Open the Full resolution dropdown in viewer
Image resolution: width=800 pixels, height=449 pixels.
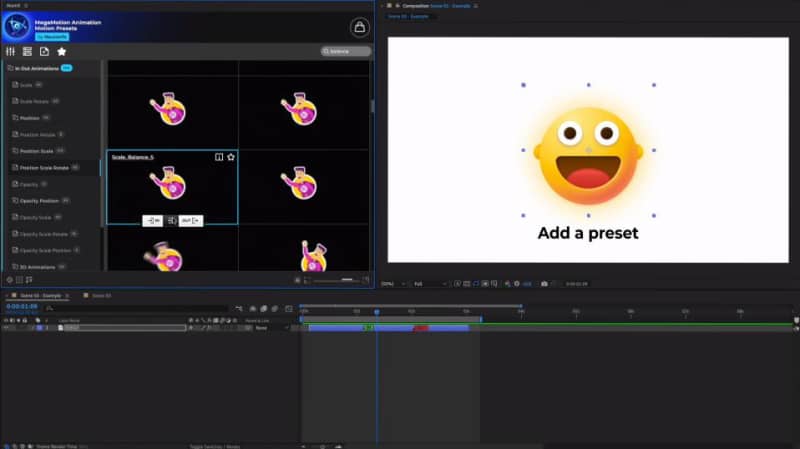430,284
